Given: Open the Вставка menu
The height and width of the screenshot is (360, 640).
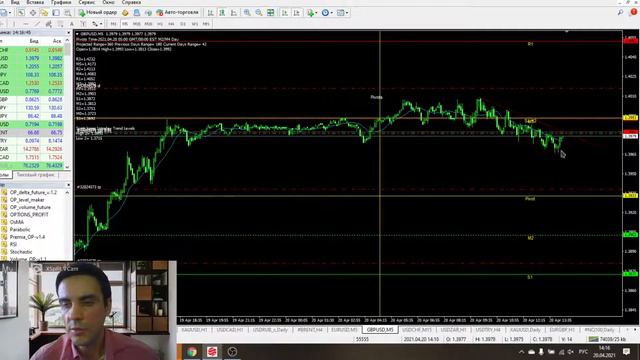Looking at the screenshot, I should coord(35,2).
